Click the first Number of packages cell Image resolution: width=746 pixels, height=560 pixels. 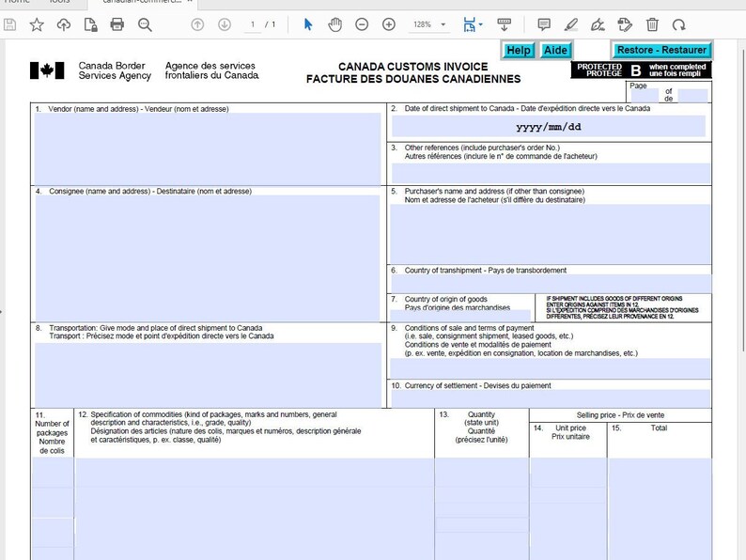pyautogui.click(x=53, y=473)
